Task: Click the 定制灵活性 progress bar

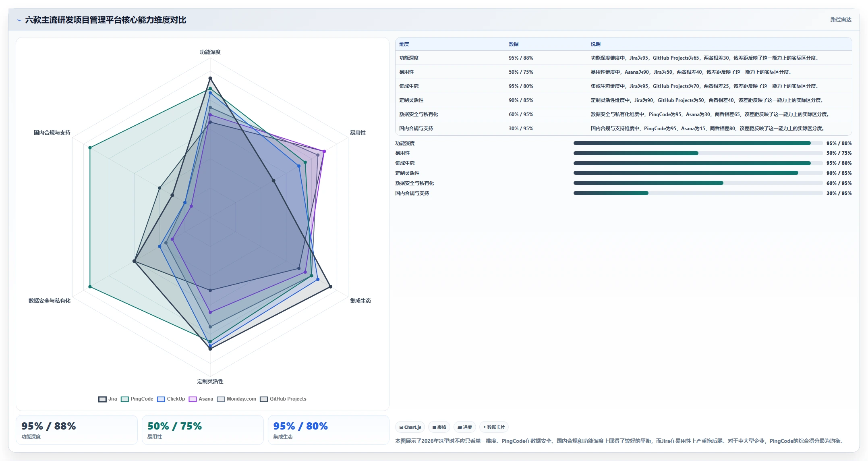Action: click(x=698, y=173)
